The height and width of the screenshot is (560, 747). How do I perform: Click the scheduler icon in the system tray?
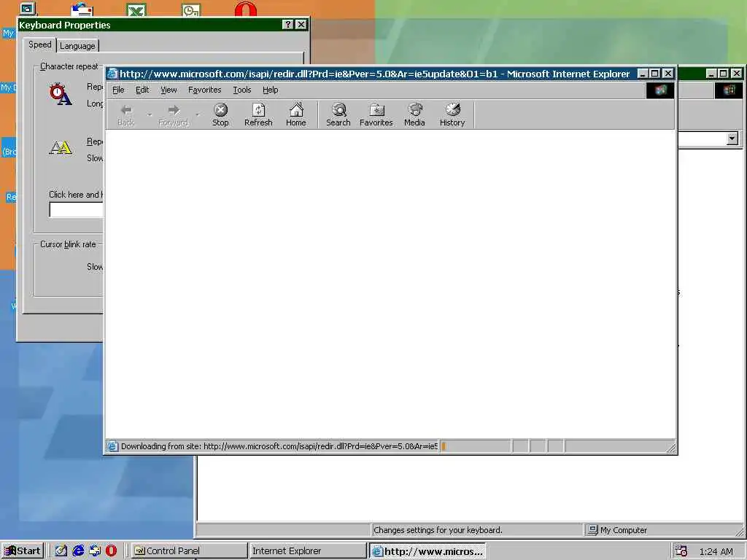point(681,551)
